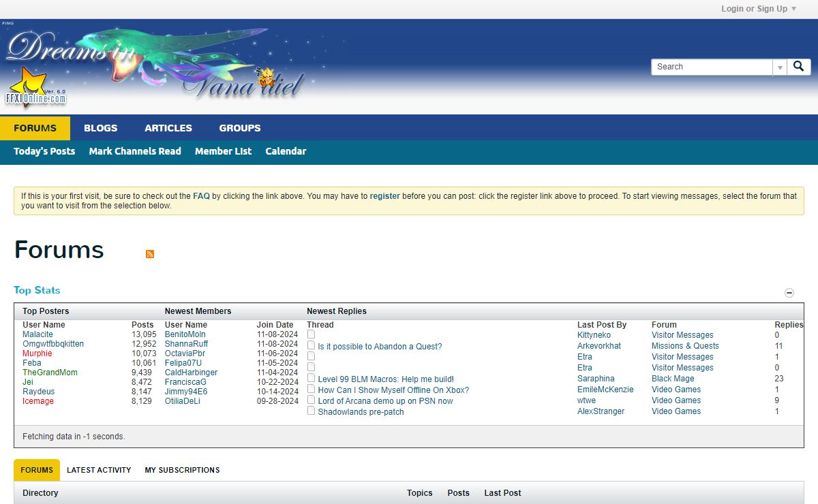Click into the Search input field
818x504 pixels.
point(712,67)
